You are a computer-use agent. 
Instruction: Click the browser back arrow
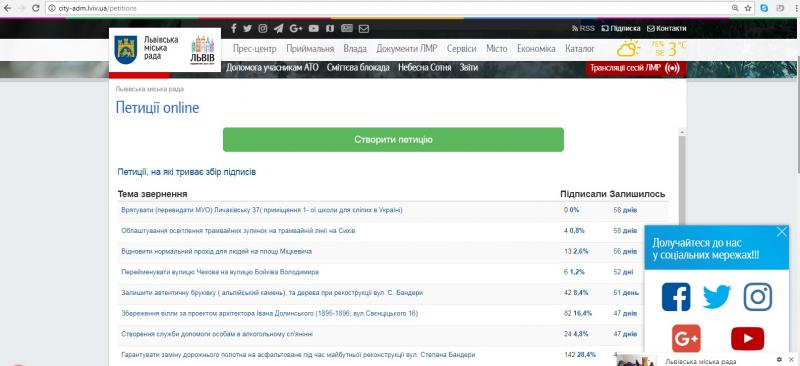(x=7, y=8)
